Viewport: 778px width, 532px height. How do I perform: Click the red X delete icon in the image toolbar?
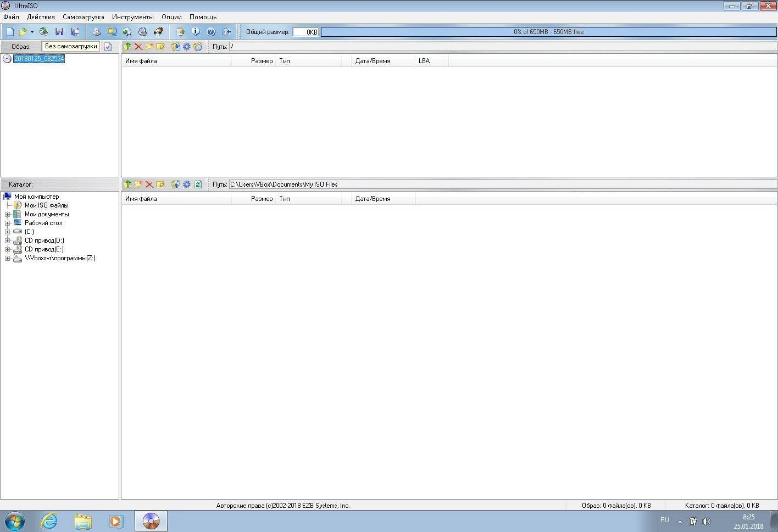pos(138,47)
